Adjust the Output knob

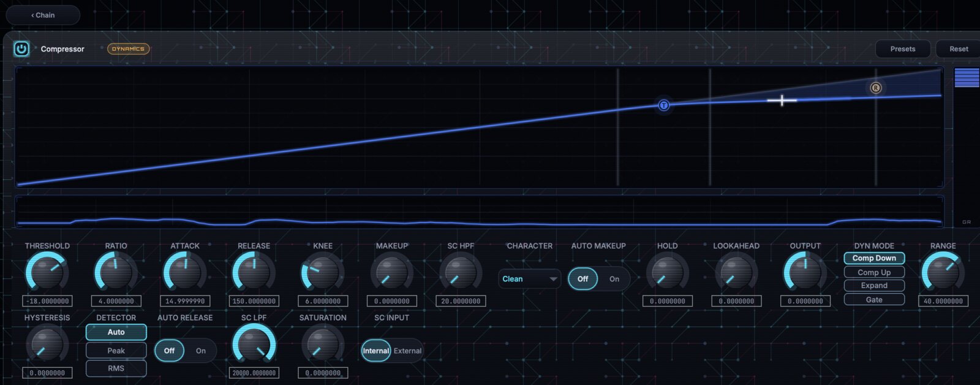805,272
